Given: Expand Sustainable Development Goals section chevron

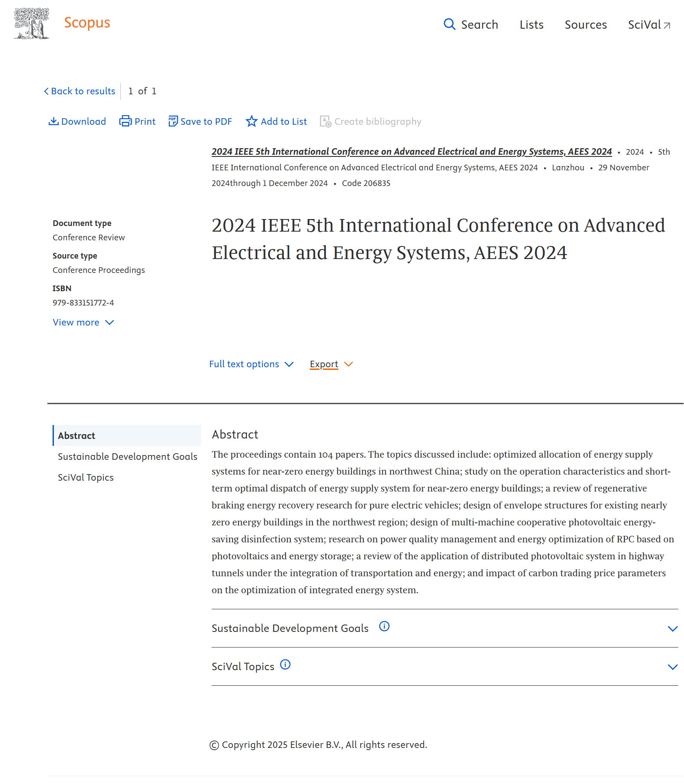Looking at the screenshot, I should pos(672,629).
